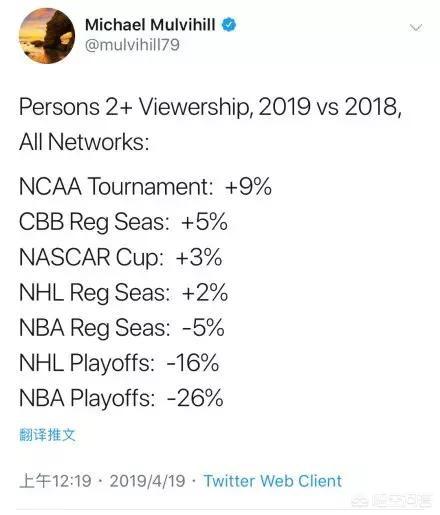440x515 pixels.
Task: Click the blue verified badge icon
Action: tap(229, 25)
